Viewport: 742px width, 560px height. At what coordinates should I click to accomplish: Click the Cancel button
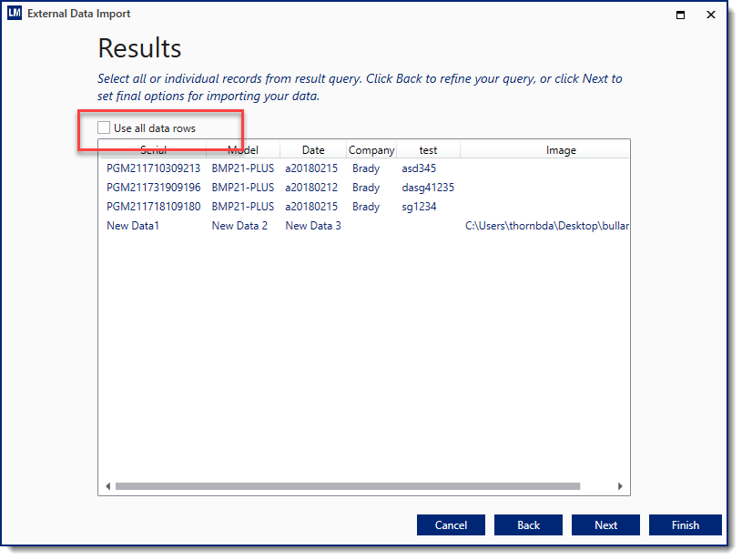click(451, 525)
